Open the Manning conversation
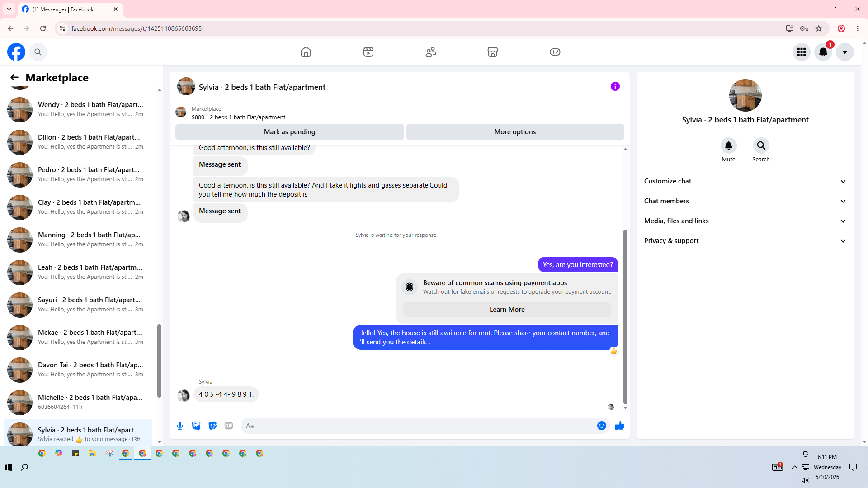The height and width of the screenshot is (488, 868). click(x=78, y=239)
